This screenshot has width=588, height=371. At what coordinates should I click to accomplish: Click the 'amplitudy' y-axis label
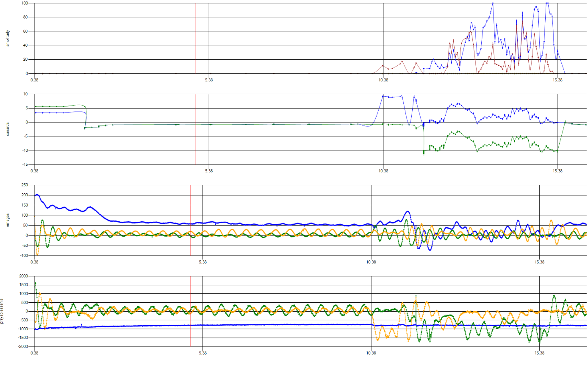(x=8, y=38)
